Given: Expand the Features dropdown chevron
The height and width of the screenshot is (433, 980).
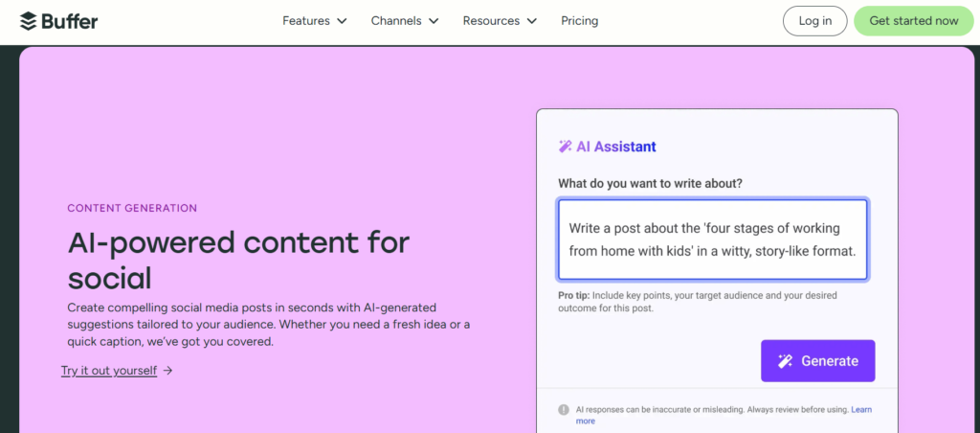Looking at the screenshot, I should [342, 21].
